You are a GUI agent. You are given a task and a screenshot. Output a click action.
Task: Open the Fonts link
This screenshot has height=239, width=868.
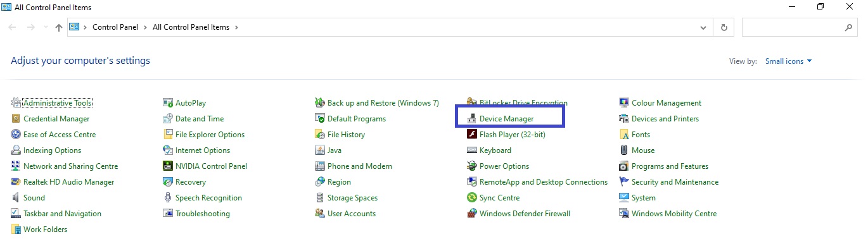coord(641,135)
